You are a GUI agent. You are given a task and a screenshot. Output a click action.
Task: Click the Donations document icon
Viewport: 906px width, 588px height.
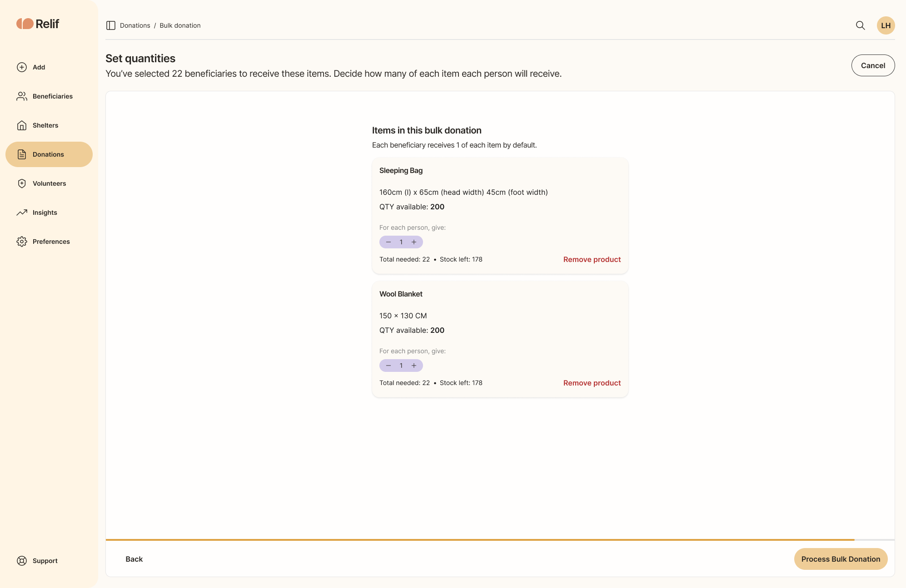[x=22, y=154]
